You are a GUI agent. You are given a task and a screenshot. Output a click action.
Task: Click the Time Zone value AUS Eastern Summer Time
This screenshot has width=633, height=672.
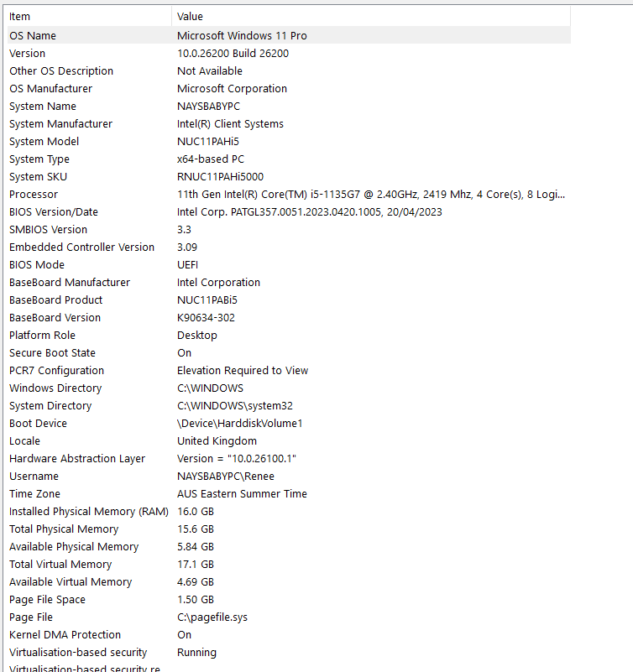[241, 493]
